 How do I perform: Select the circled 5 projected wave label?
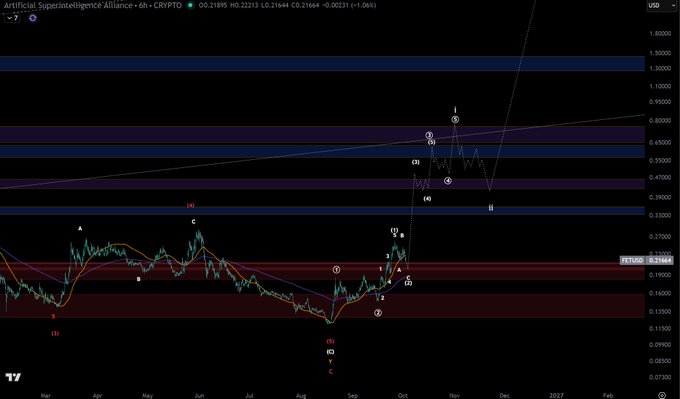[x=455, y=119]
